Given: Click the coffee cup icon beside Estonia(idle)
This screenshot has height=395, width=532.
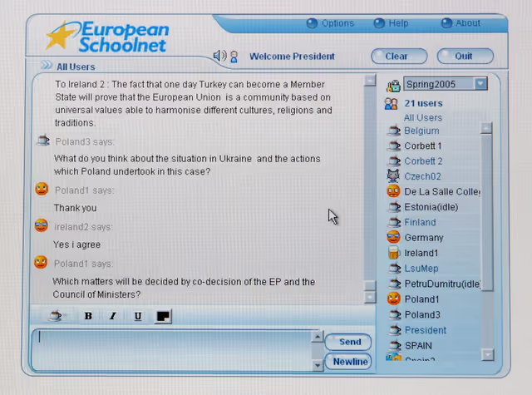Looking at the screenshot, I should pyautogui.click(x=394, y=207).
